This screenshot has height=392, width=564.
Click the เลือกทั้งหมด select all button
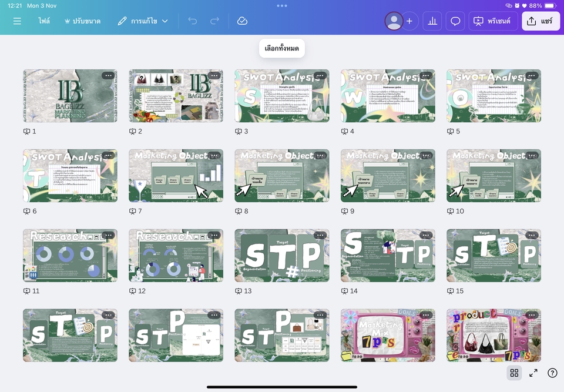click(x=282, y=49)
